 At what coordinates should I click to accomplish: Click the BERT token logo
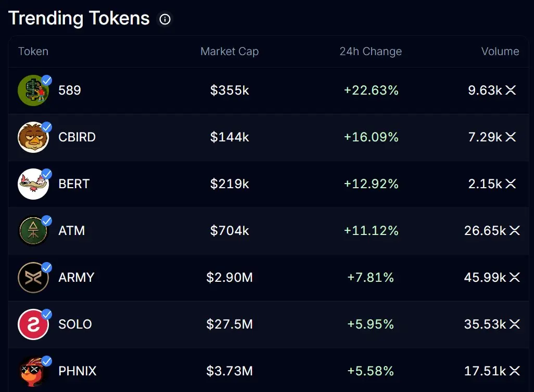33,184
